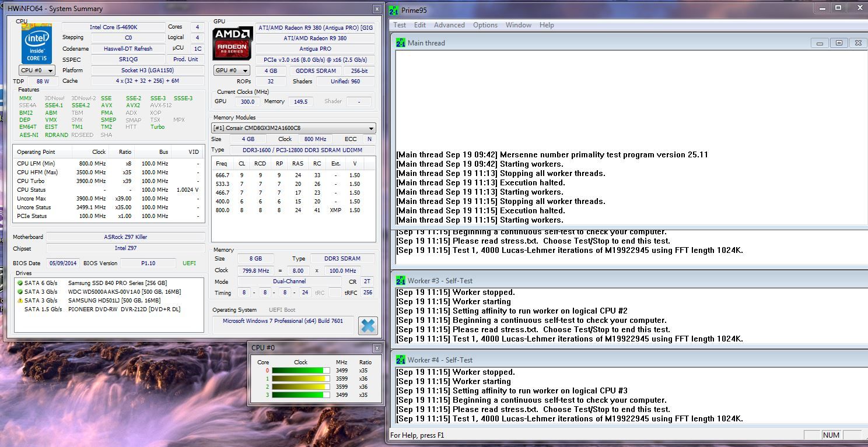
Task: Click the Microsoft Windows 7 Professional OS field
Action: point(283,321)
